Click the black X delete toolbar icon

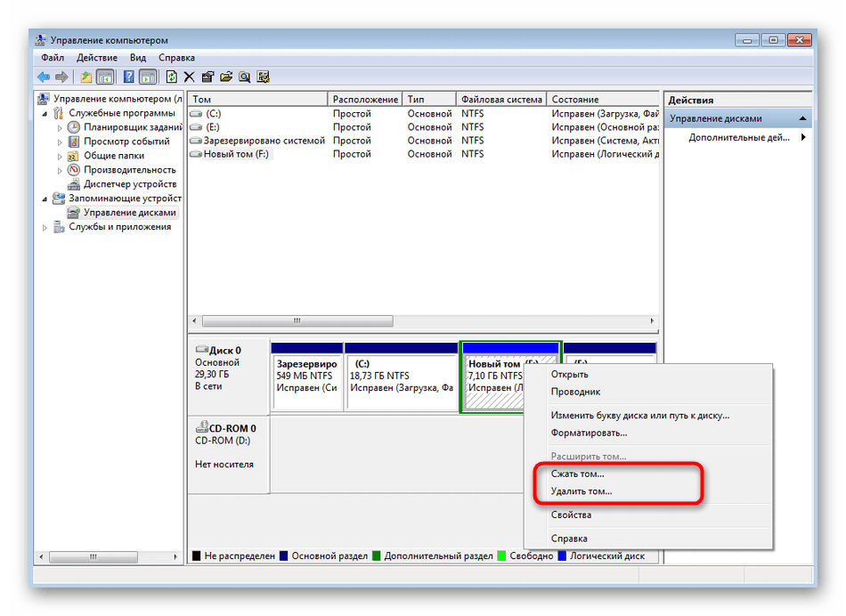tap(189, 77)
